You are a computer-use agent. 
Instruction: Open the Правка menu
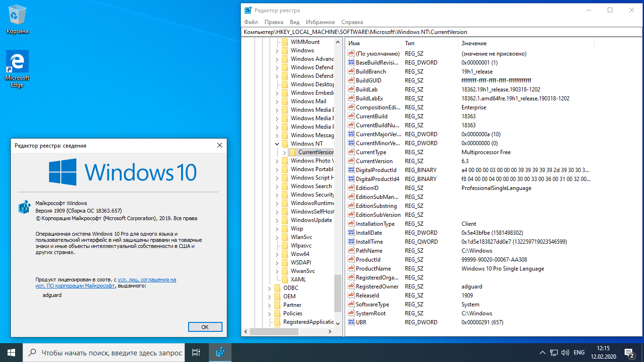tap(274, 22)
